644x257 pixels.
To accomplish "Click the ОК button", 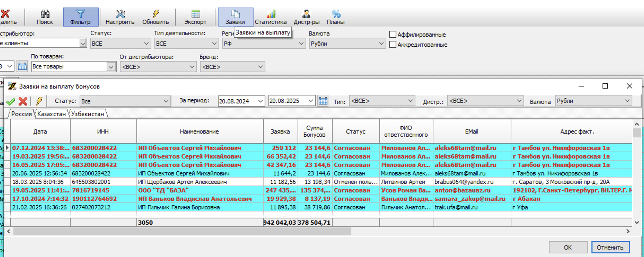I will coord(568,247).
